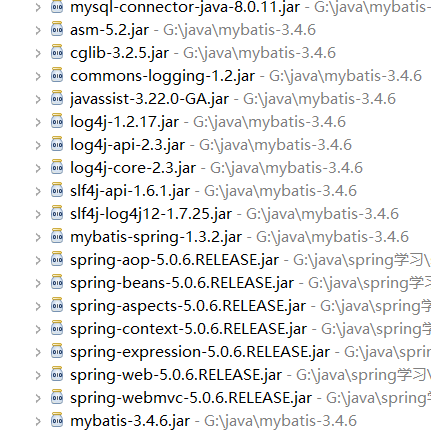431x431 pixels.
Task: Click the jar icon of spring-beans-5.0.6.RELEASE.jar
Action: 57,282
